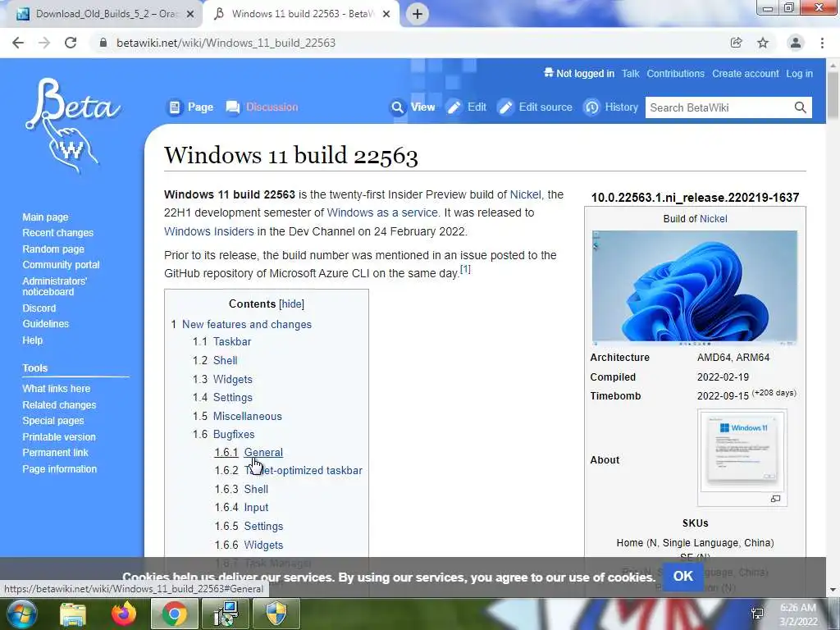Hide the Contents table
The height and width of the screenshot is (630, 840).
291,304
